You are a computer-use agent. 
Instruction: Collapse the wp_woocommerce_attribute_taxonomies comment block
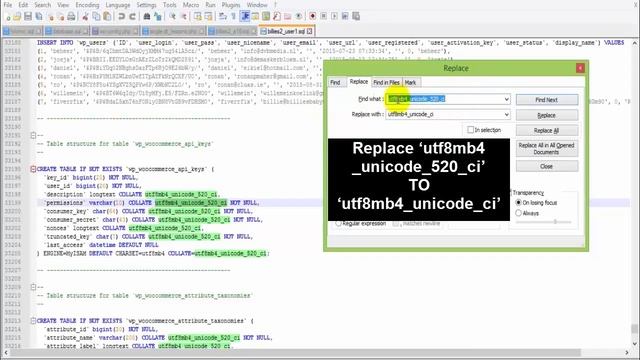tap(33, 287)
